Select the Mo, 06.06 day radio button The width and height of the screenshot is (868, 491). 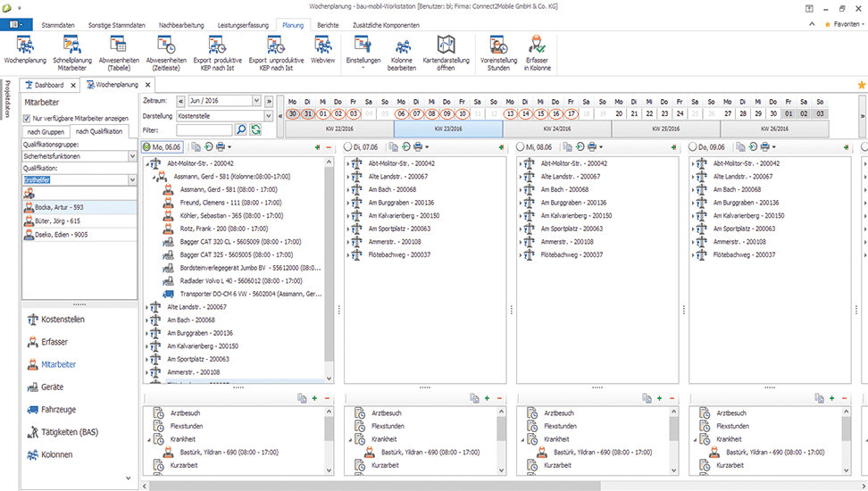click(146, 146)
